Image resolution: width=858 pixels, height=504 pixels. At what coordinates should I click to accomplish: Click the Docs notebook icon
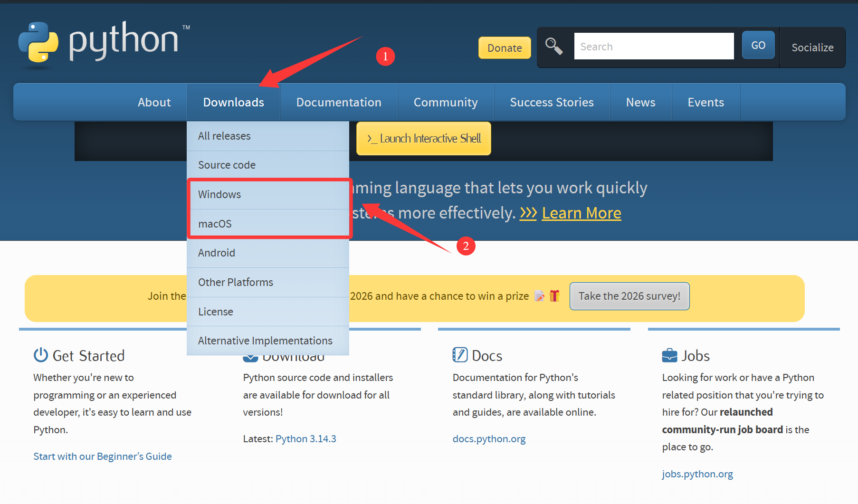click(460, 355)
